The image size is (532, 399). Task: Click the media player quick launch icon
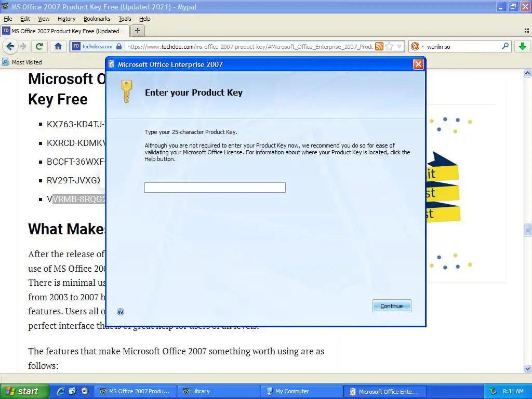pyautogui.click(x=85, y=391)
